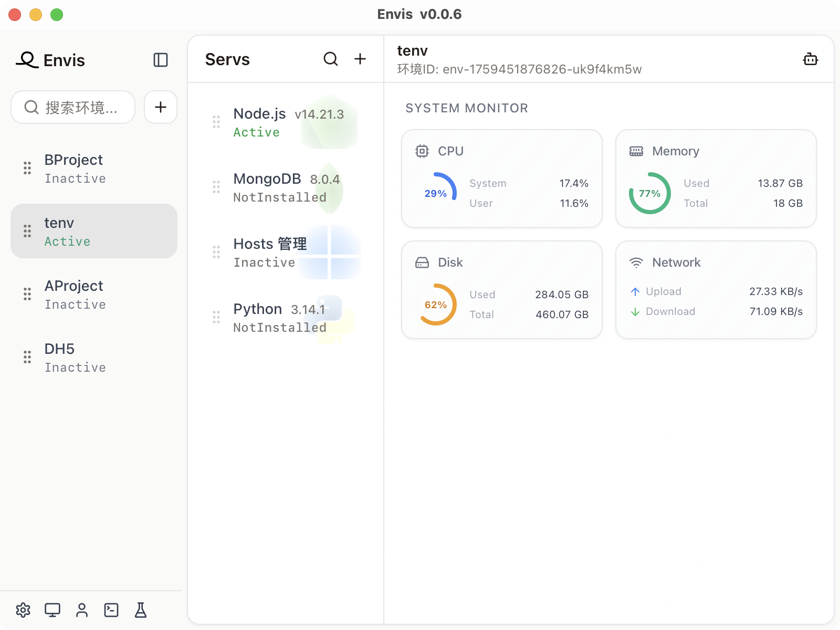Viewport: 840px width, 630px height.
Task: Click the Python drag handle
Action: (216, 317)
